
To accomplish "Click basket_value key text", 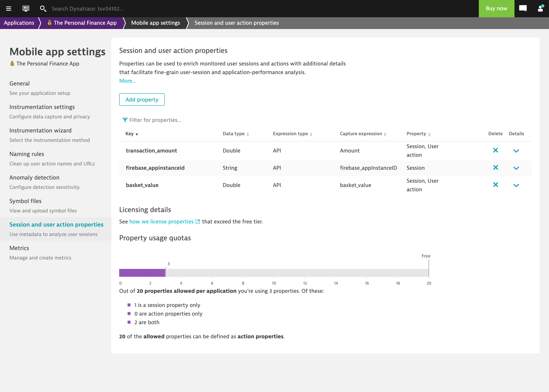I will (x=142, y=185).
